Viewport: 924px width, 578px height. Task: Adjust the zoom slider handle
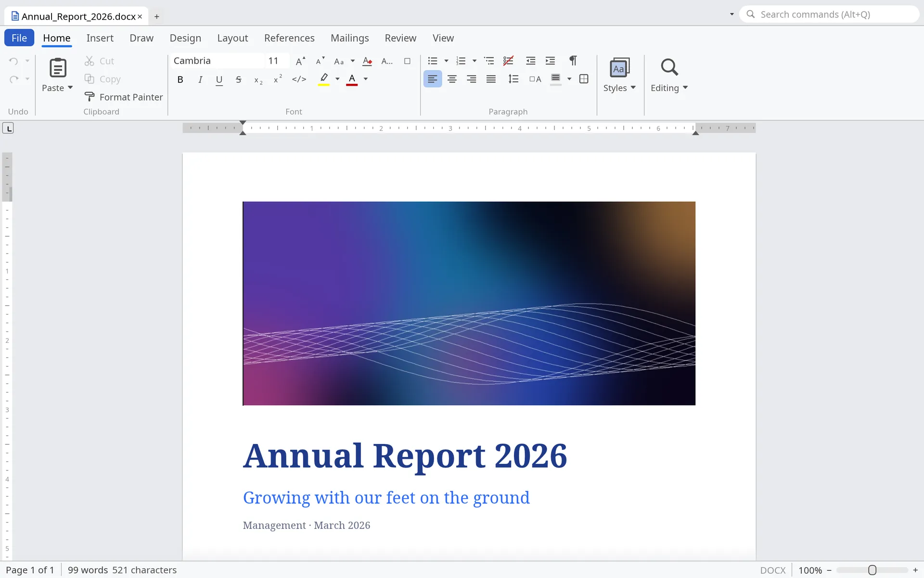[x=872, y=570]
